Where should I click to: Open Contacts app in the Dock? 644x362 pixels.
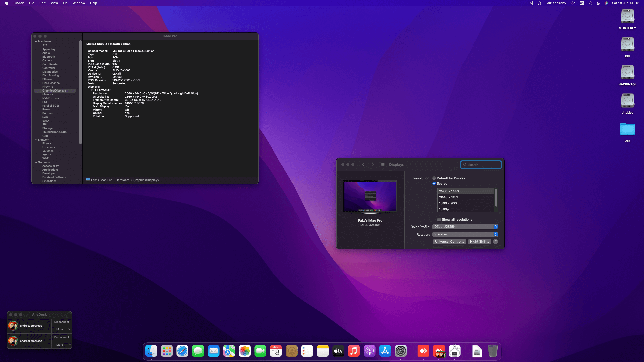coord(292,351)
